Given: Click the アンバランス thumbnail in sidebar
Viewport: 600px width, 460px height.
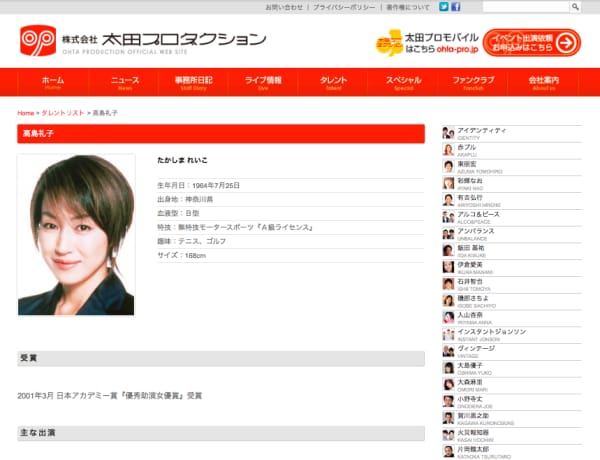Looking at the screenshot, I should click(x=448, y=234).
